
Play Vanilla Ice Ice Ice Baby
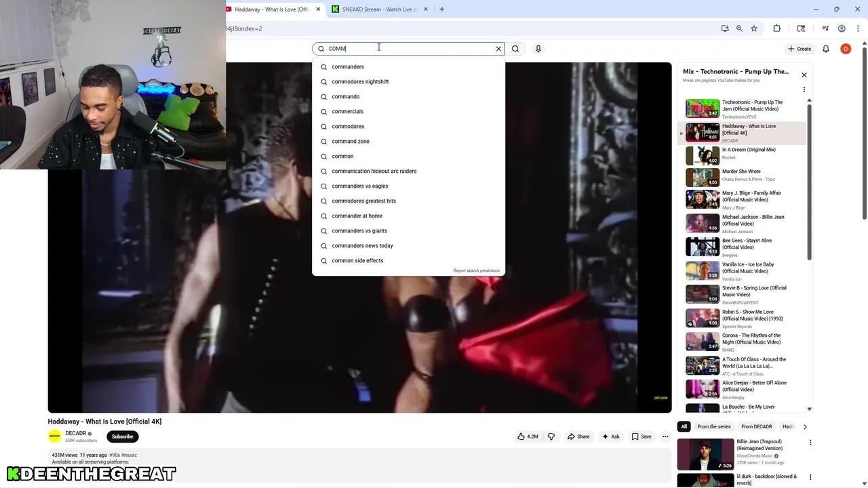tap(743, 271)
